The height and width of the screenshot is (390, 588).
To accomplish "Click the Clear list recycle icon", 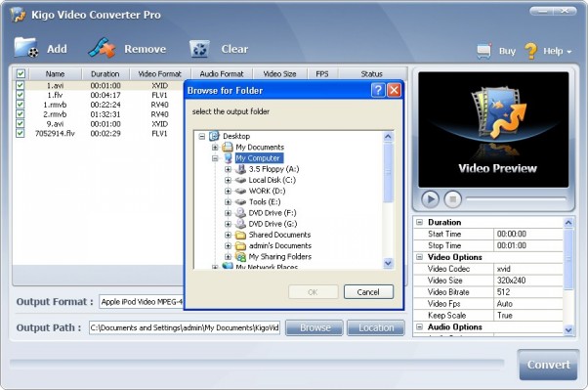I will [199, 49].
